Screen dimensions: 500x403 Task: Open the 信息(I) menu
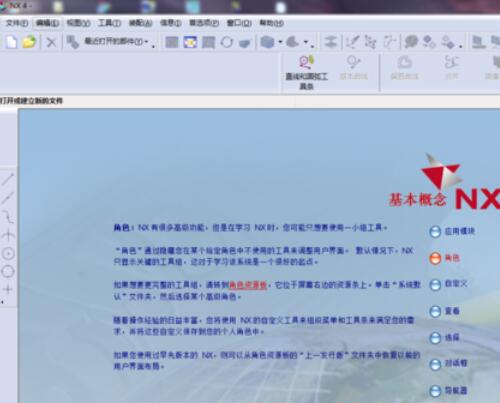(x=171, y=23)
